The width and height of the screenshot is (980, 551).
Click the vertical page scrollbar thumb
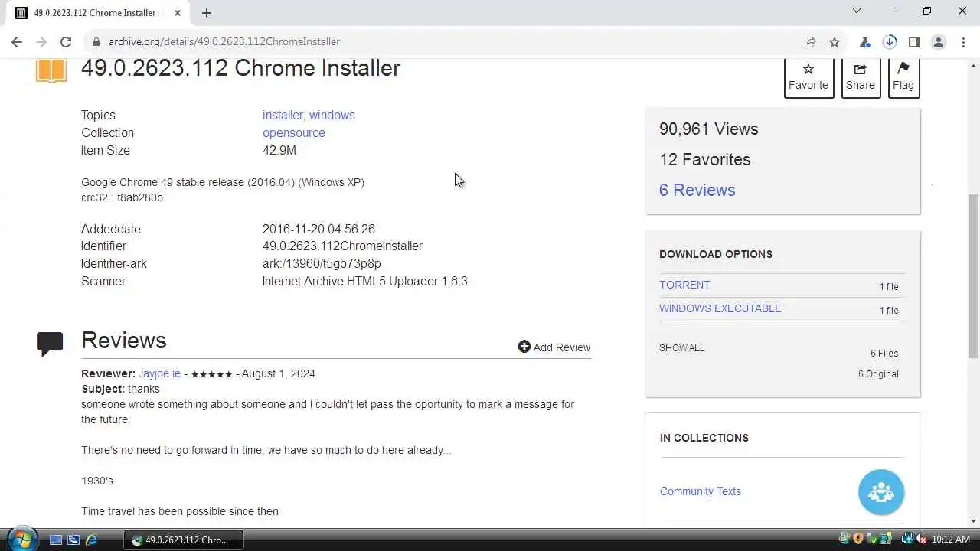click(x=973, y=275)
